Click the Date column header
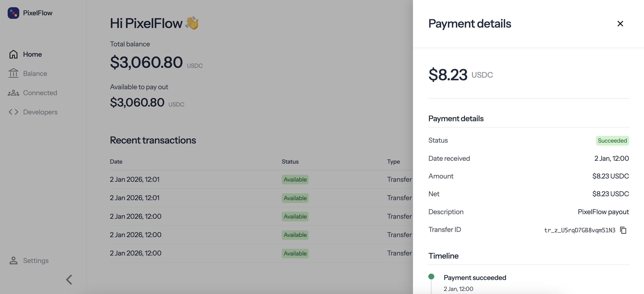Image resolution: width=644 pixels, height=294 pixels. pyautogui.click(x=116, y=161)
